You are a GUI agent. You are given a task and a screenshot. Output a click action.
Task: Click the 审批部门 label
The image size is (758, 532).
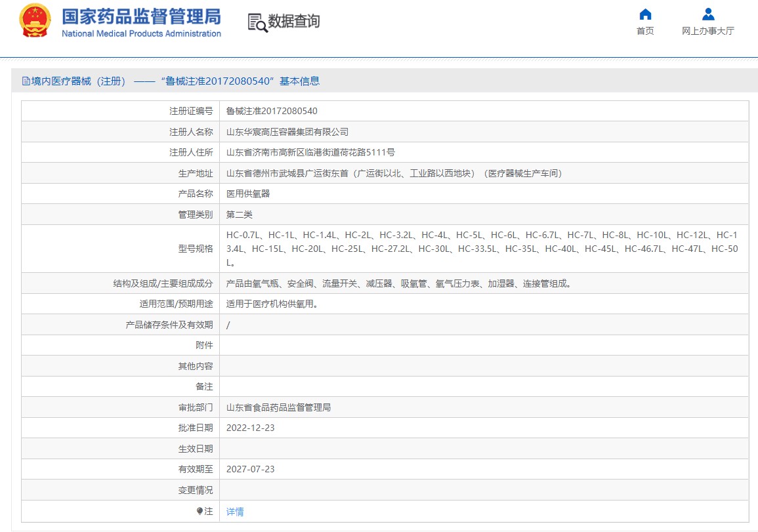196,407
